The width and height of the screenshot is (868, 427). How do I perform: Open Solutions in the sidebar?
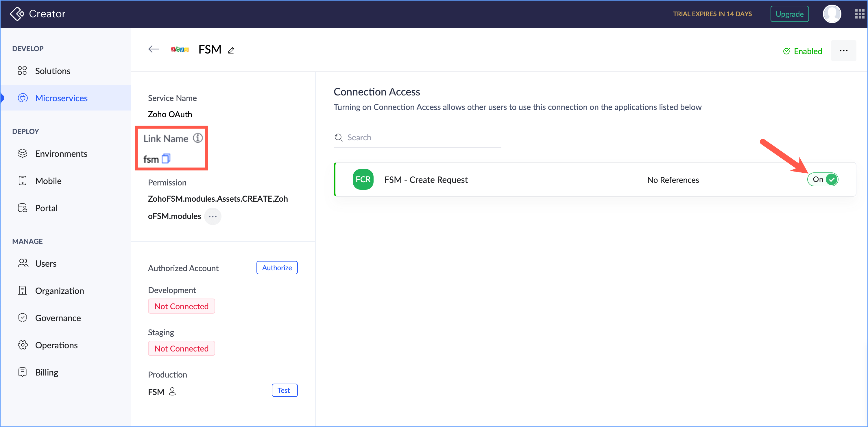click(x=53, y=71)
